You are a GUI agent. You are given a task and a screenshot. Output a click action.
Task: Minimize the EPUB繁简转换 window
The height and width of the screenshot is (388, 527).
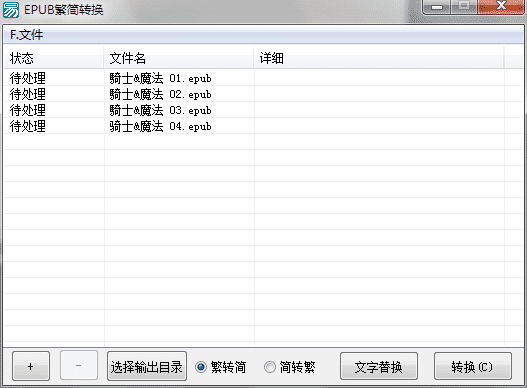437,7
